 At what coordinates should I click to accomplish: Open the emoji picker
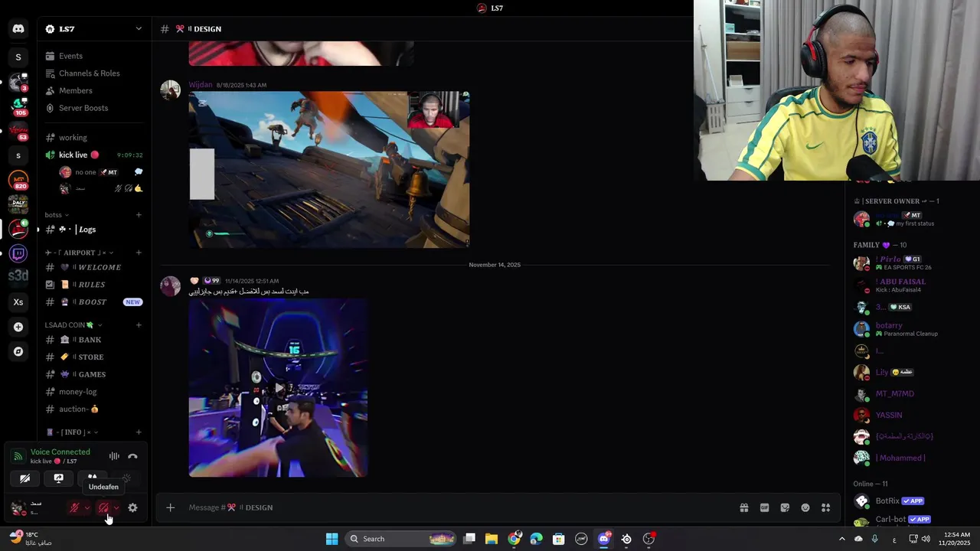click(x=805, y=507)
